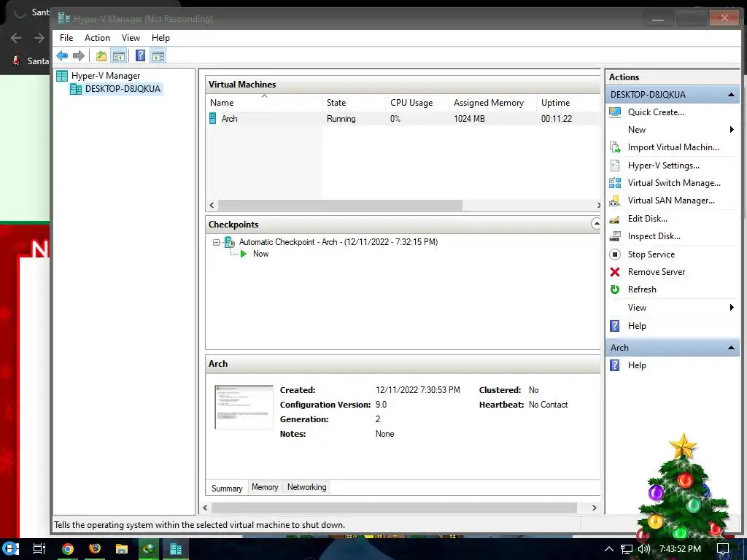Toggle the Show/Hide Action Pane toolbar icon
747x560 pixels.
158,56
